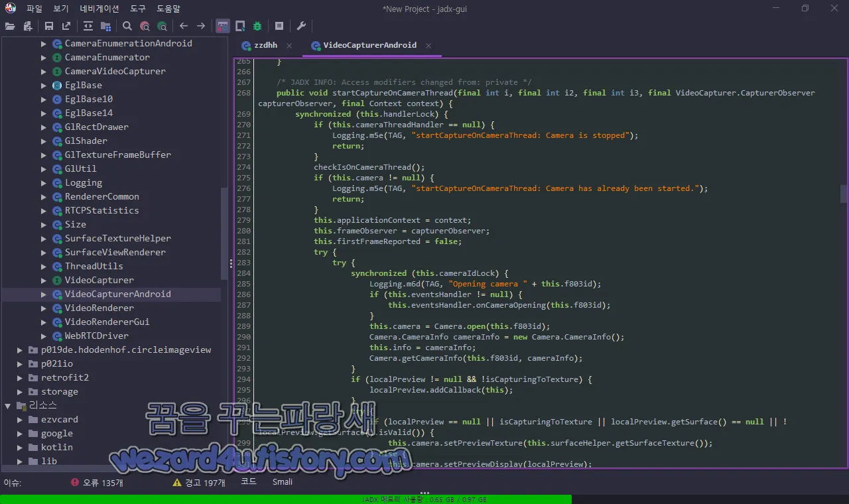Screen dimensions: 849x504
Task: Click the ThreadUtils class icon
Action: point(57,266)
